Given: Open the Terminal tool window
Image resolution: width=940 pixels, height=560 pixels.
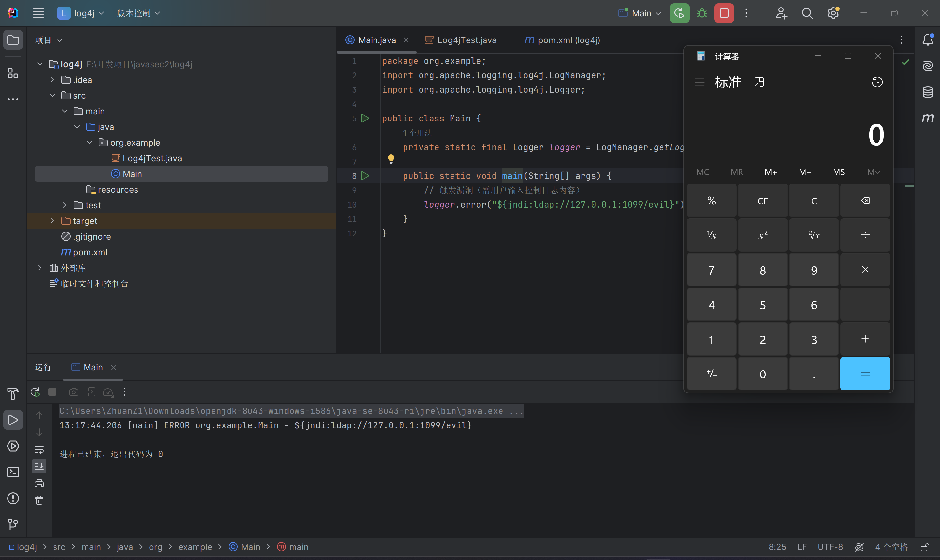Looking at the screenshot, I should [13, 472].
